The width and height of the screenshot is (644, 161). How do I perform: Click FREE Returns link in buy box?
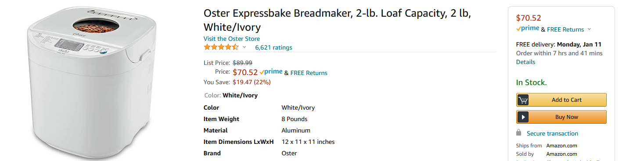pos(565,29)
